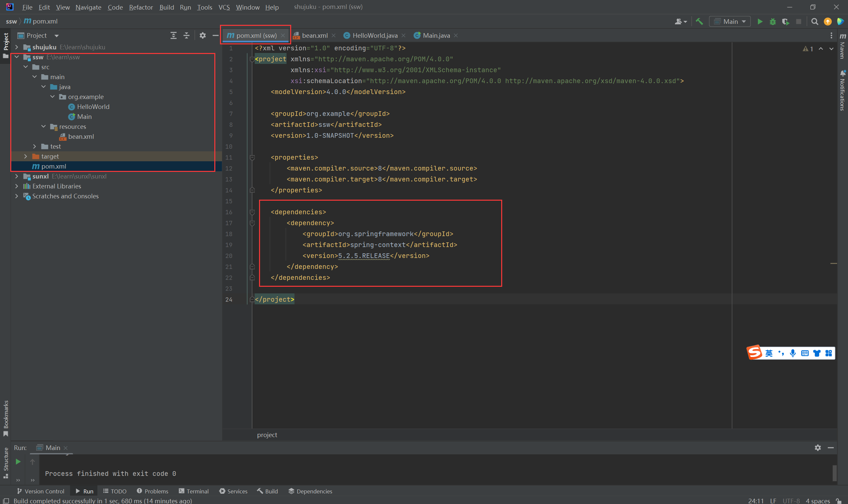
Task: Open the Project panel settings gear
Action: click(202, 36)
